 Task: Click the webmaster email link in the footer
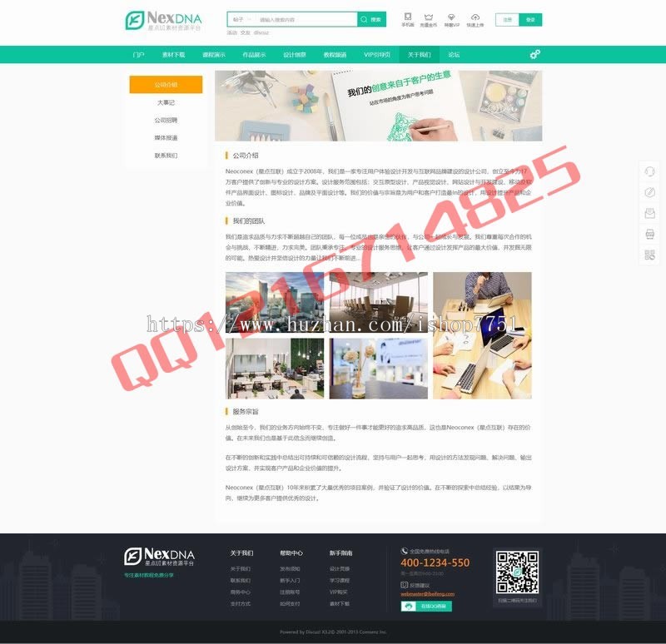(428, 594)
